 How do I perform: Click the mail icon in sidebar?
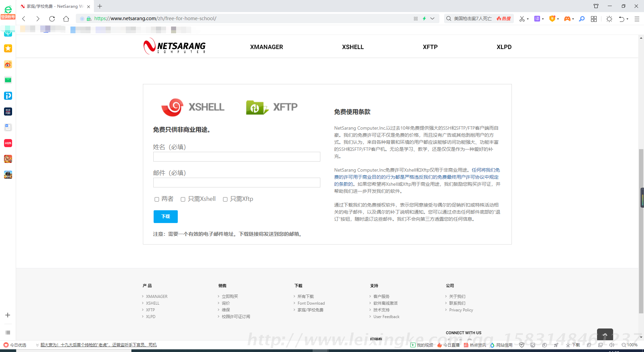click(x=8, y=80)
